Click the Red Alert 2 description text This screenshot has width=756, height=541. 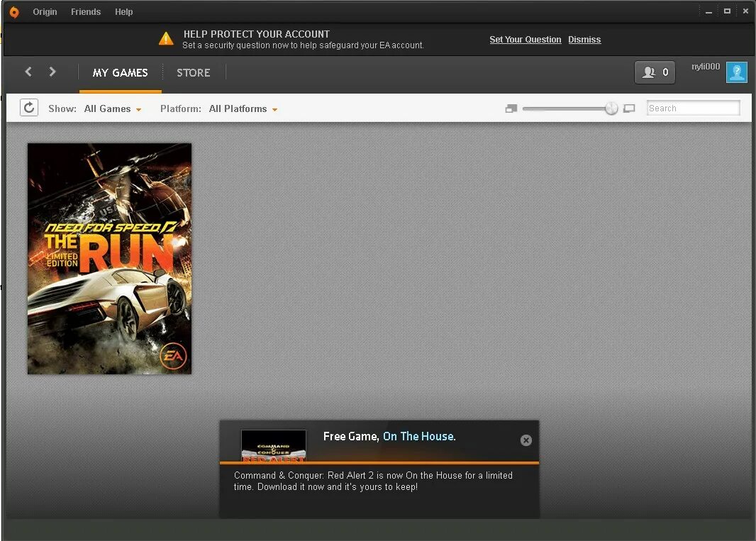pyautogui.click(x=373, y=481)
